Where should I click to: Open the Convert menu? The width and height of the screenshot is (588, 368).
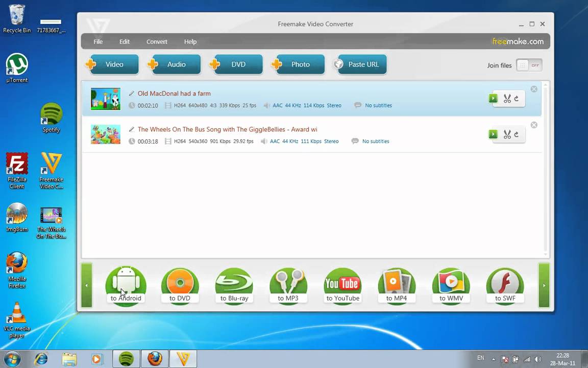point(157,42)
